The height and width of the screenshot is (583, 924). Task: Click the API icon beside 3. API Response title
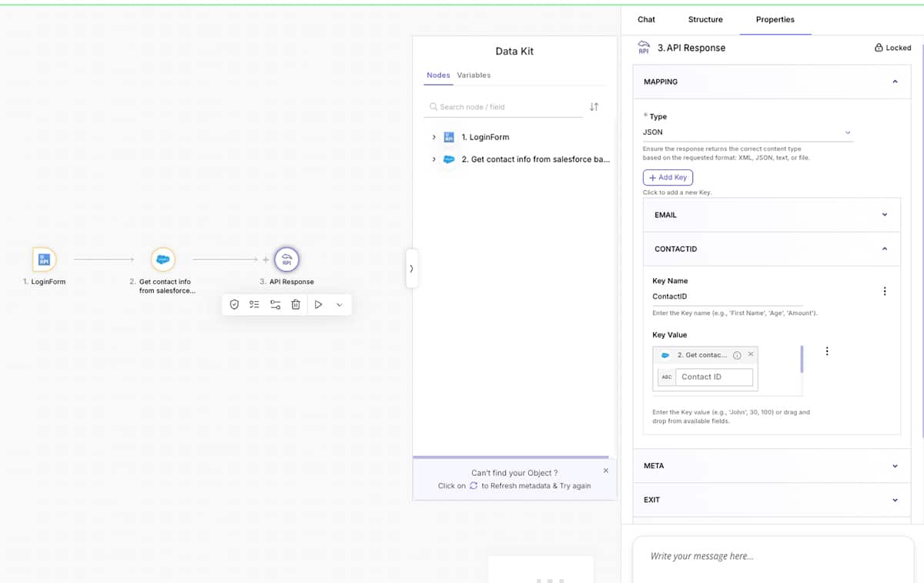[644, 48]
